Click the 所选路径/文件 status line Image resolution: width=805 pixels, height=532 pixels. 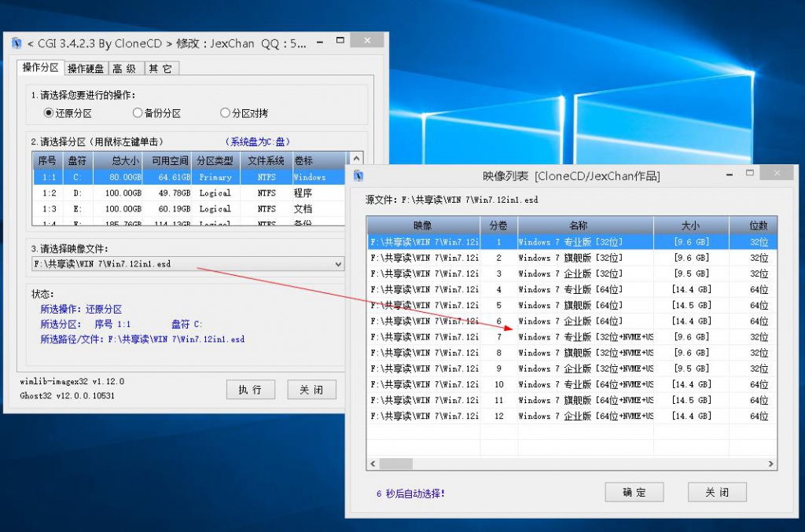click(142, 339)
